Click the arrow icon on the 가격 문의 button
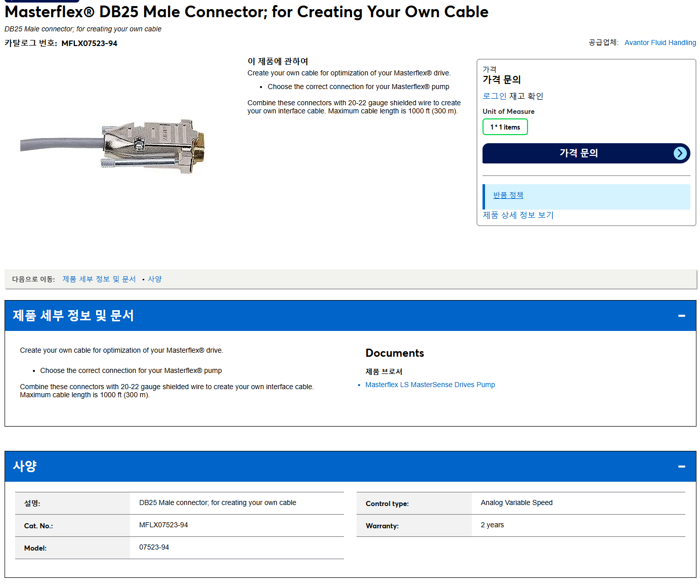The width and height of the screenshot is (700, 588). click(x=680, y=153)
